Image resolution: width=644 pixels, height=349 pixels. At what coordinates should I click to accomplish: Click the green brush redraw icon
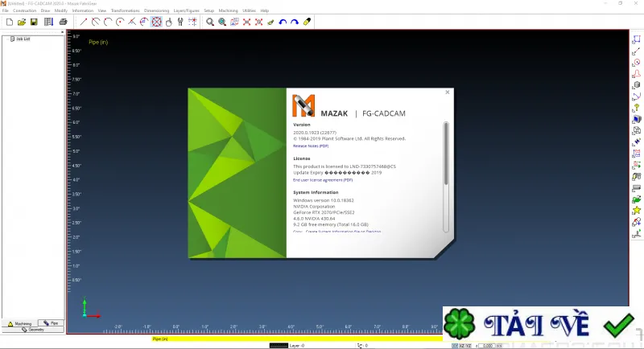270,23
